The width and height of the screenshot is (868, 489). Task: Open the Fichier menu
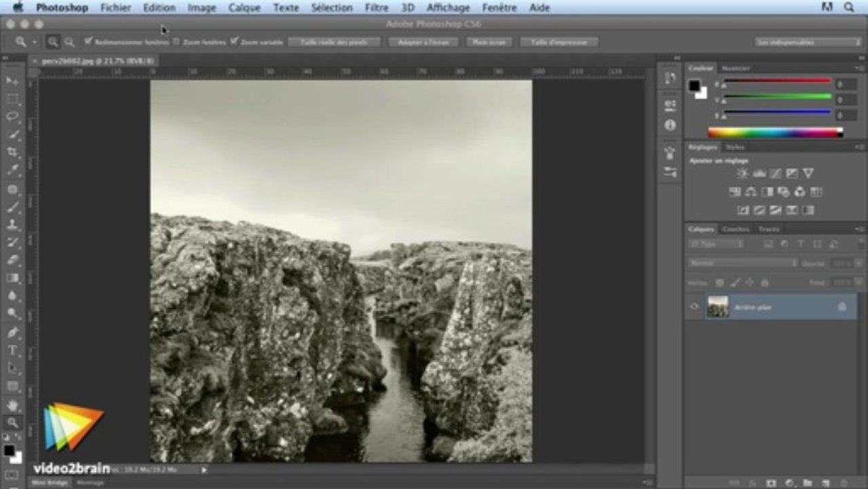[116, 7]
